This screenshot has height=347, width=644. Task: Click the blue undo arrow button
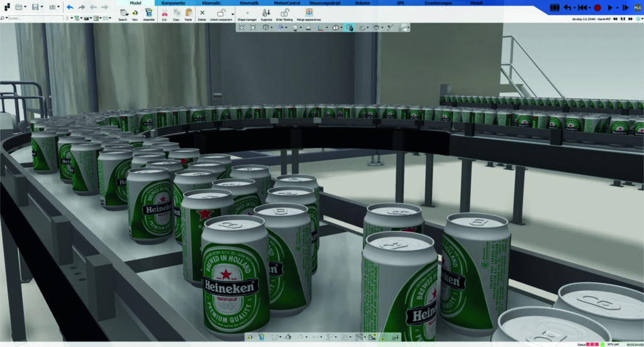tap(70, 8)
